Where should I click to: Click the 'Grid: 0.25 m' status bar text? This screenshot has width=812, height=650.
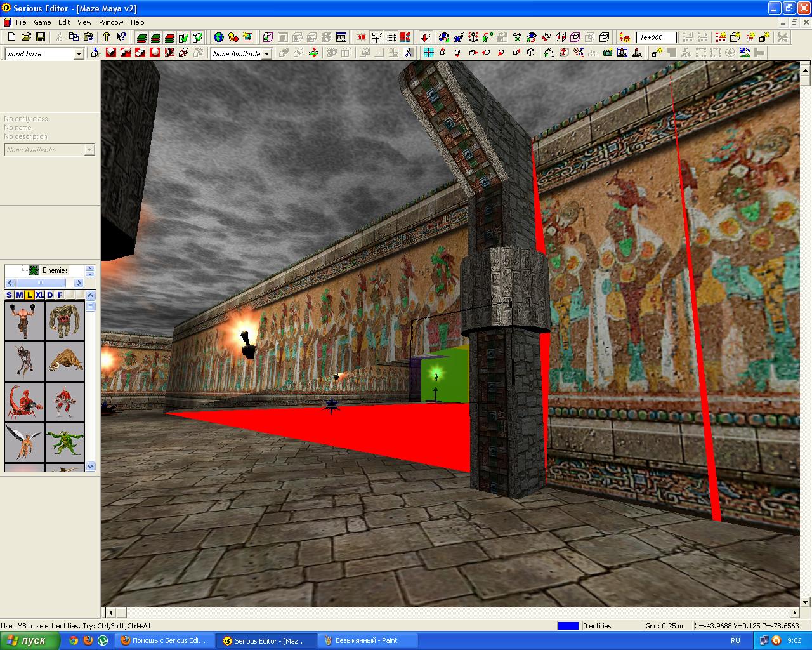(664, 626)
